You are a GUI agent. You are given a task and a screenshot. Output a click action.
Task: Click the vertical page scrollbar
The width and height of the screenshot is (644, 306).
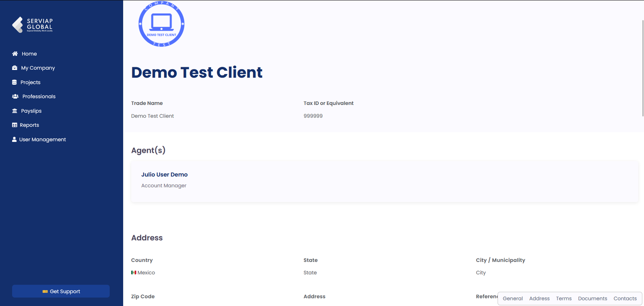tap(643, 68)
